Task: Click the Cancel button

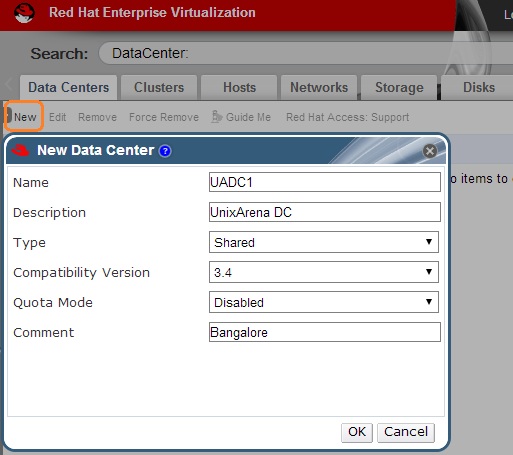Action: pyautogui.click(x=406, y=433)
